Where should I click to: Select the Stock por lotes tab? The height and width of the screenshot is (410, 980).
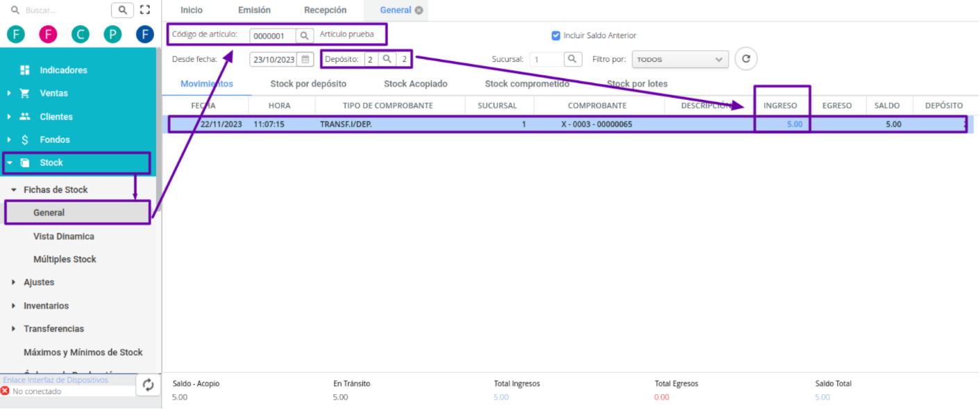(x=637, y=84)
